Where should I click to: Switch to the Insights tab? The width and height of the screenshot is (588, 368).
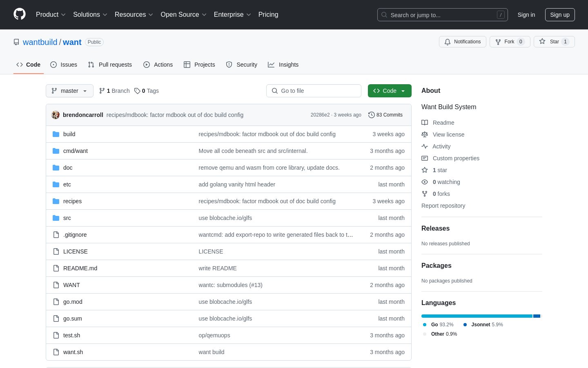coord(283,65)
